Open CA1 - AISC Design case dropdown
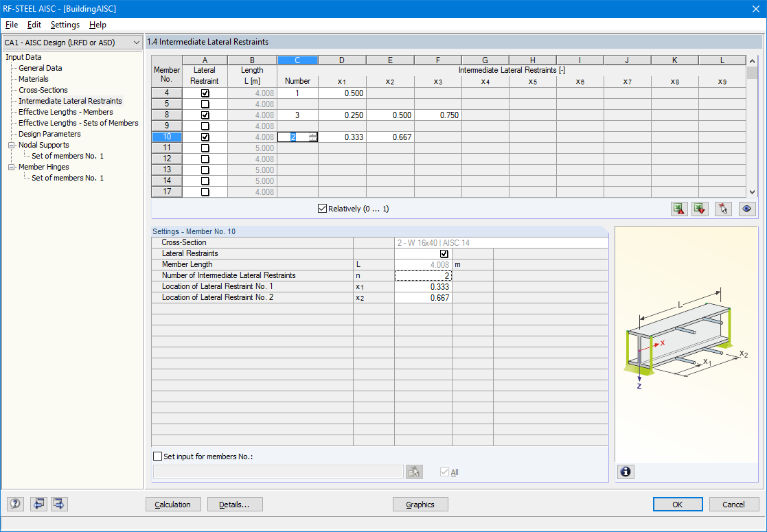Viewport: 767px width, 532px height. click(x=72, y=43)
